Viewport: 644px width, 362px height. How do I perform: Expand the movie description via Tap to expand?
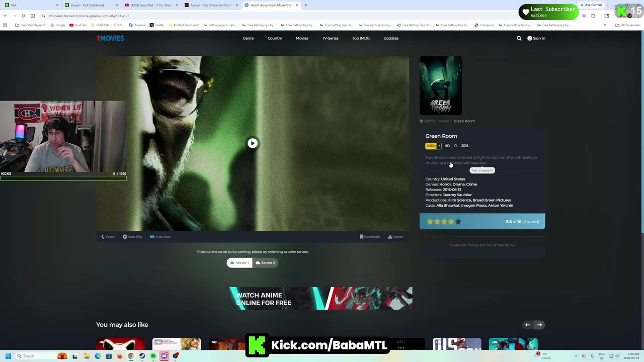tap(482, 170)
